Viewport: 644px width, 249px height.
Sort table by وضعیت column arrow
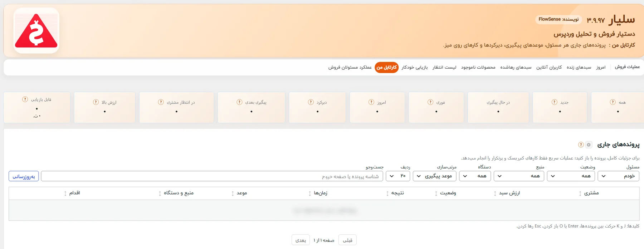pos(436,193)
